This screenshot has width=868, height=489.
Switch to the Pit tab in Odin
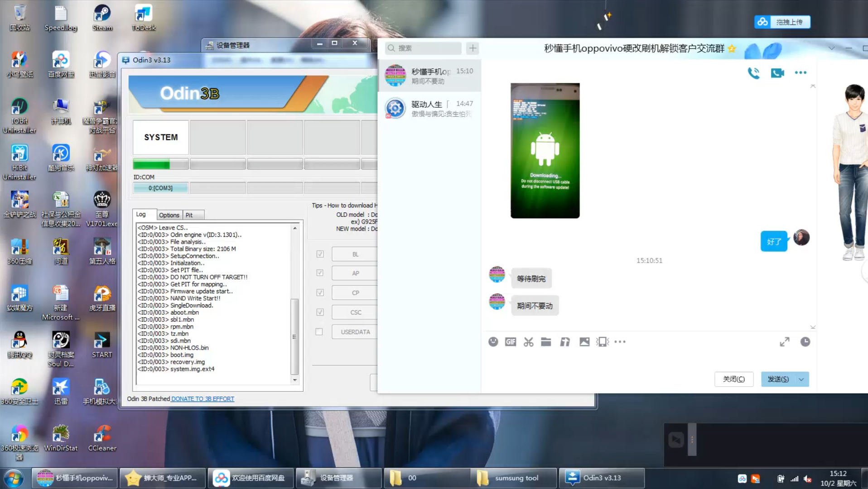click(189, 215)
